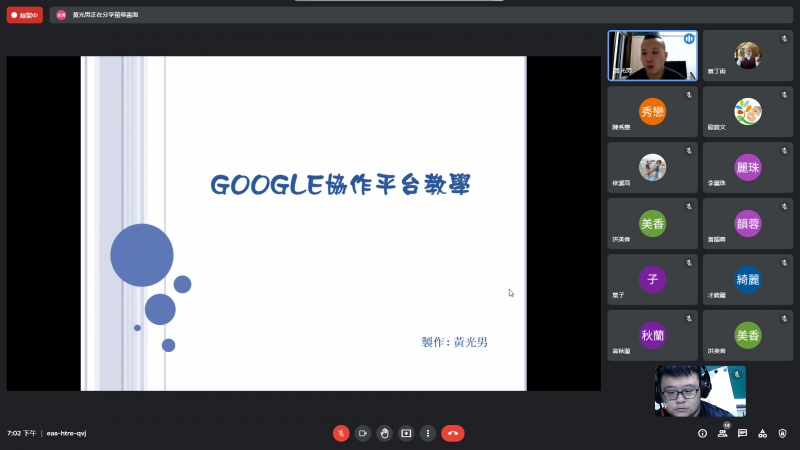Click the name label 李麗珠
800x450 pixels.
click(x=716, y=183)
